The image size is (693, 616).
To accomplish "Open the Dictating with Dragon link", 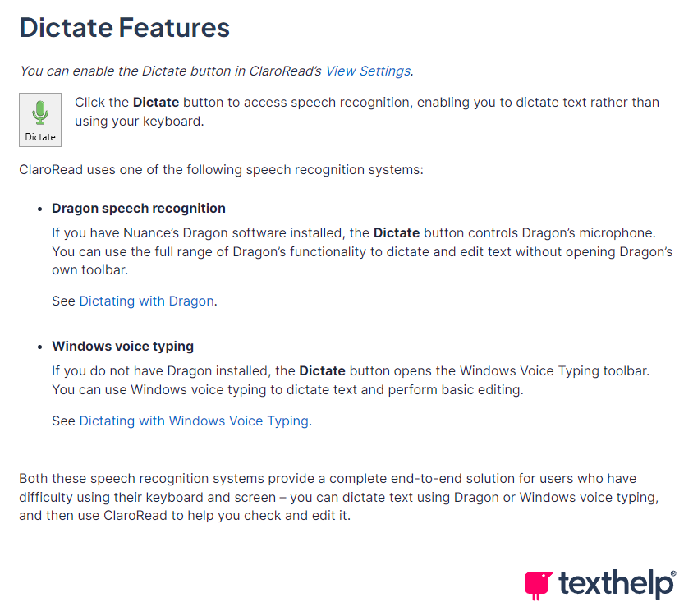I will pos(146,301).
